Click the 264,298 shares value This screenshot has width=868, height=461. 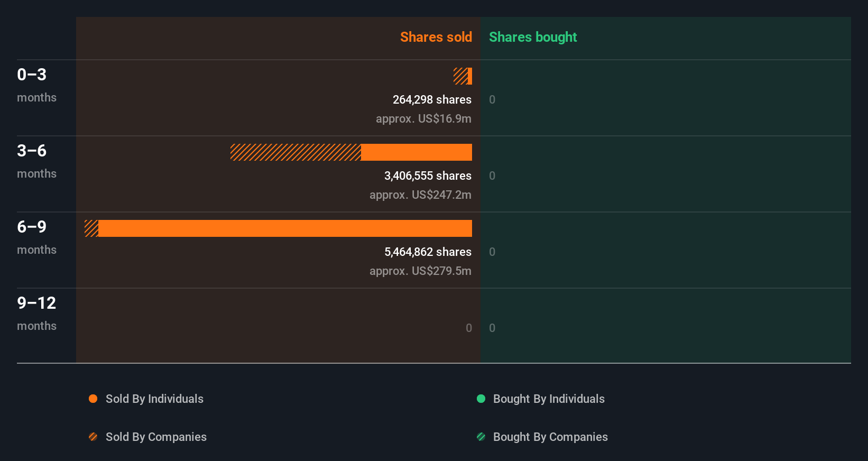click(x=432, y=99)
